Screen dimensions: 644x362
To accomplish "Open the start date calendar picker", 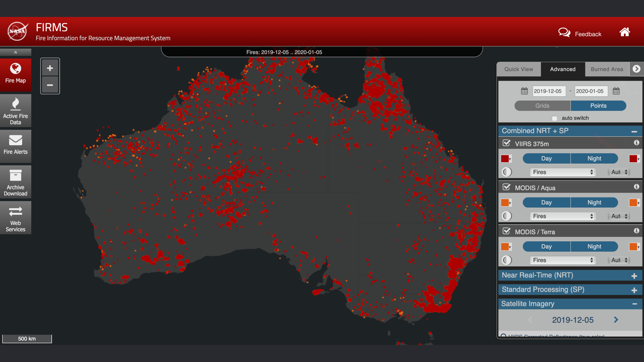I will (x=524, y=91).
